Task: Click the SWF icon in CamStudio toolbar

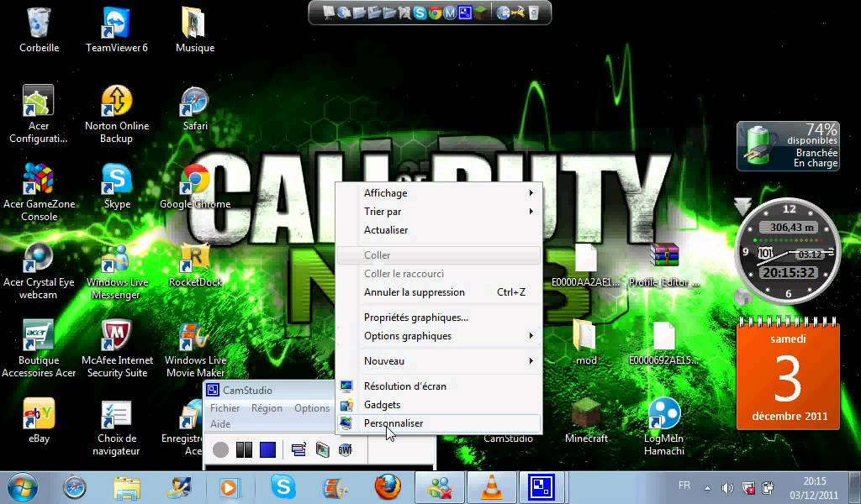Action: [345, 449]
